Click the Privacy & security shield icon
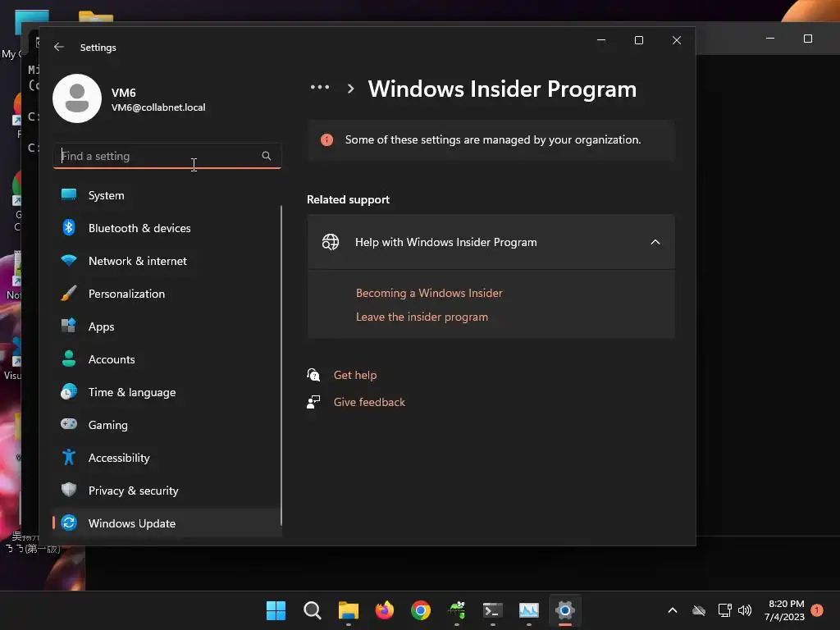Screen dimensions: 840x630 (x=69, y=490)
